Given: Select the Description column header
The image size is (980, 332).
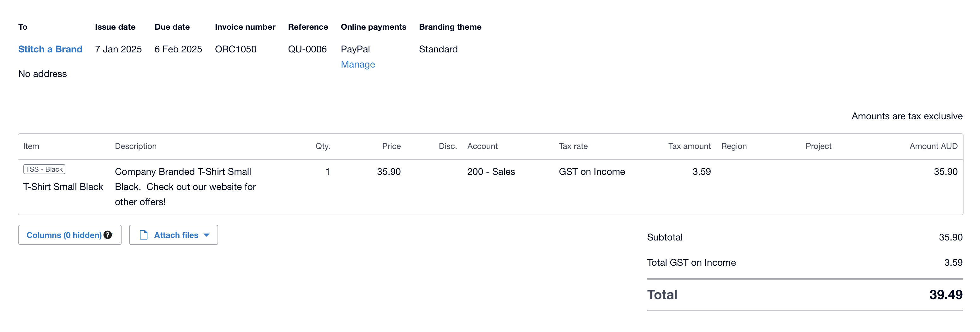Looking at the screenshot, I should pos(135,146).
